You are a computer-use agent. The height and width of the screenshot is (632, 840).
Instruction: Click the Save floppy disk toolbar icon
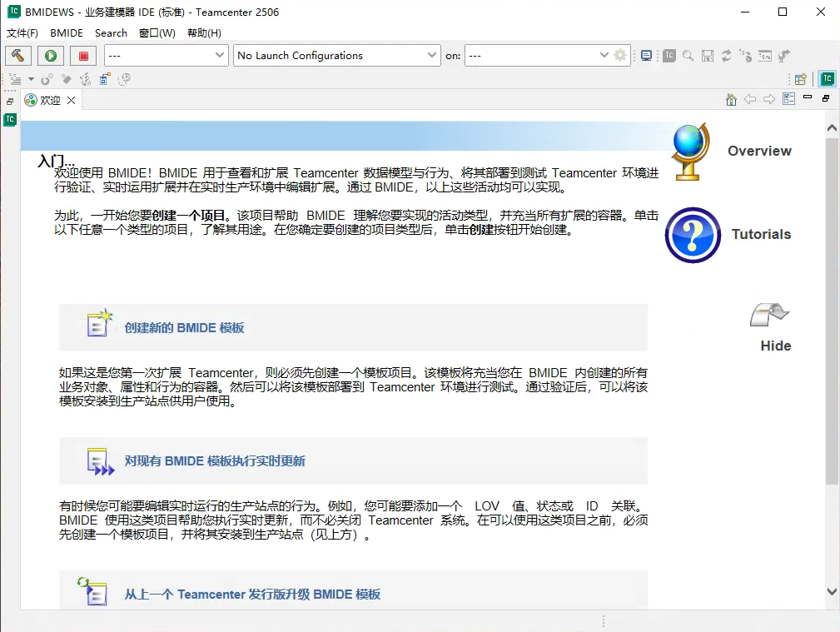tap(708, 56)
